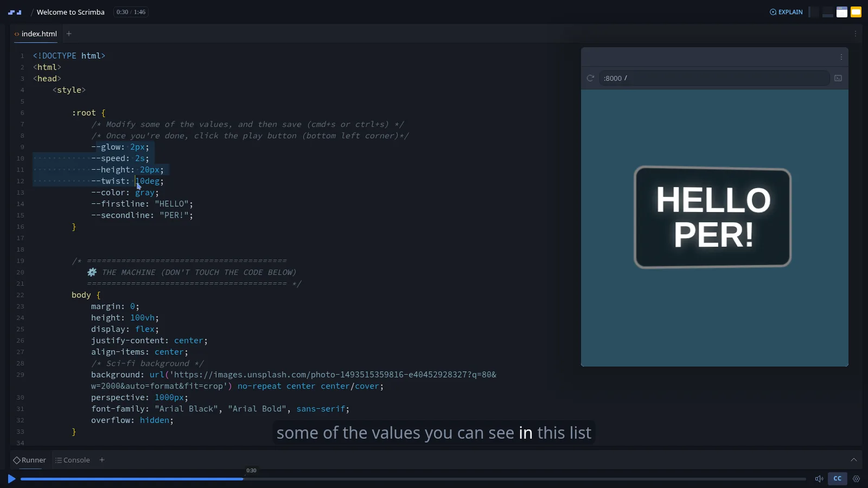Click the HELLO PER! badge in preview

713,217
